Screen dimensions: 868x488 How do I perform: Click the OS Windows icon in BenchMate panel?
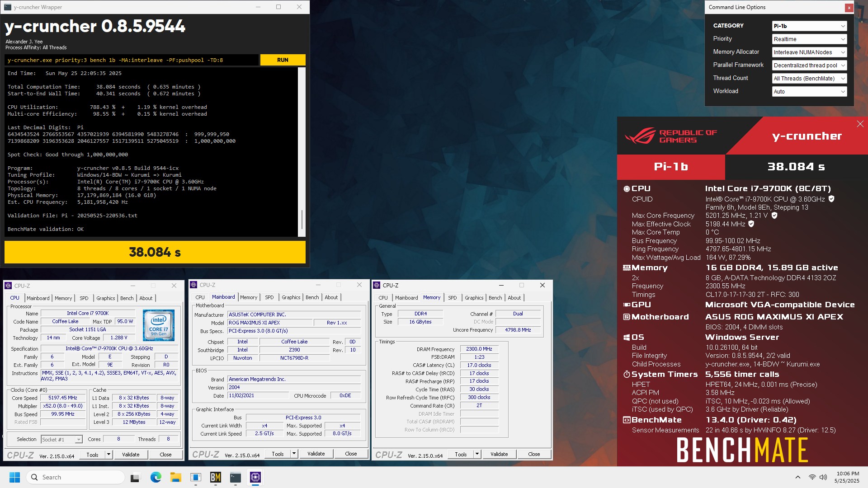[x=627, y=337]
